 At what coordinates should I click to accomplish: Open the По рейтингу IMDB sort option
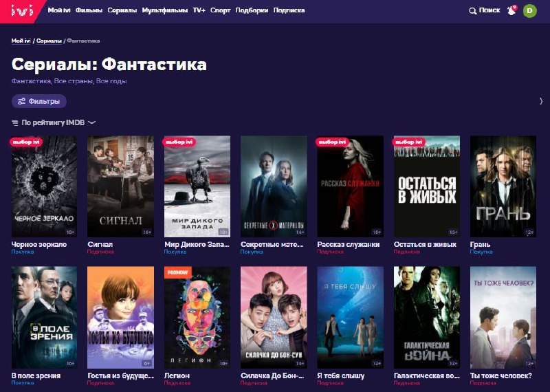(x=53, y=122)
